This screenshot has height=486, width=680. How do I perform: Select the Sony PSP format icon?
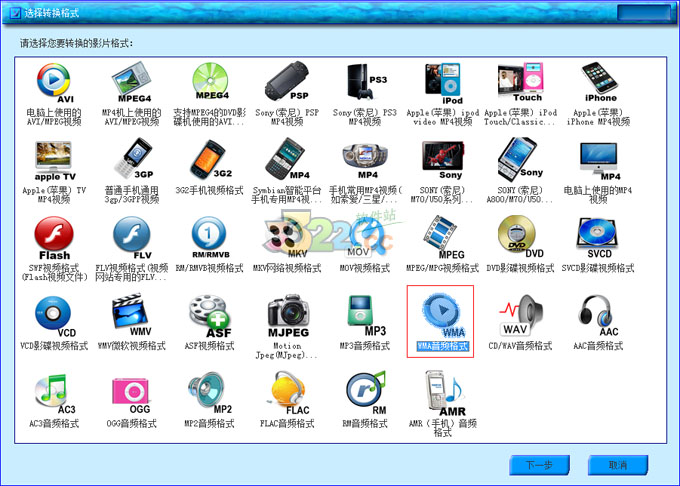(287, 82)
